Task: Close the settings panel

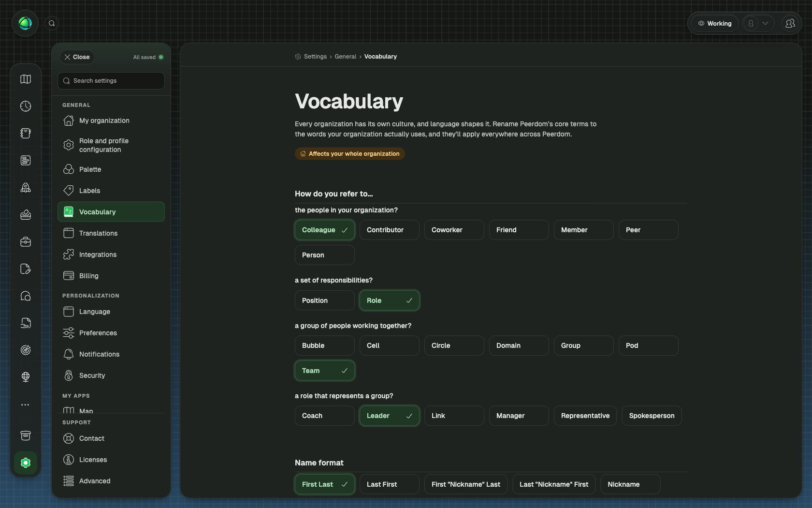Action: (77, 57)
